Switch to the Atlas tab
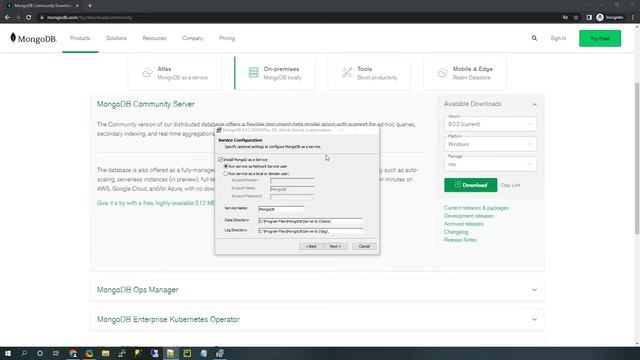The image size is (640, 360). click(175, 73)
